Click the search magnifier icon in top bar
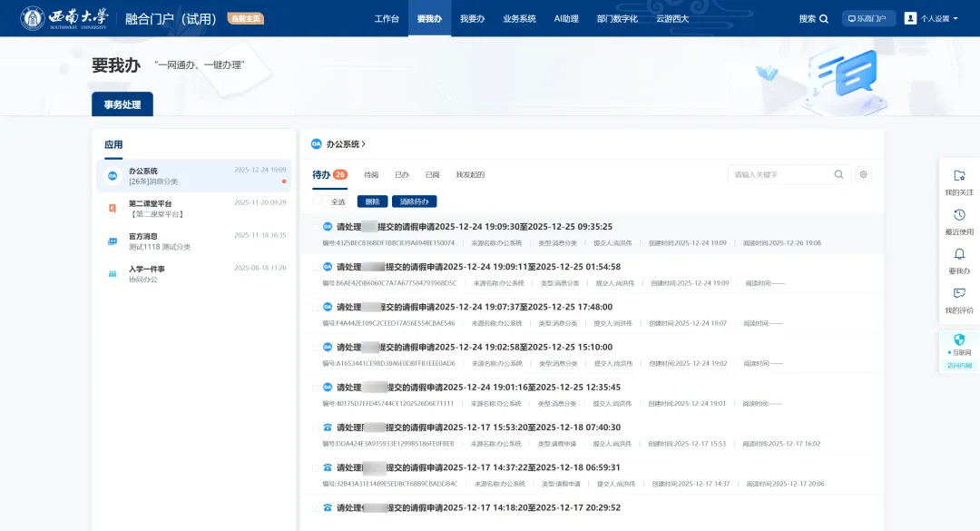This screenshot has width=980, height=531. (x=824, y=19)
